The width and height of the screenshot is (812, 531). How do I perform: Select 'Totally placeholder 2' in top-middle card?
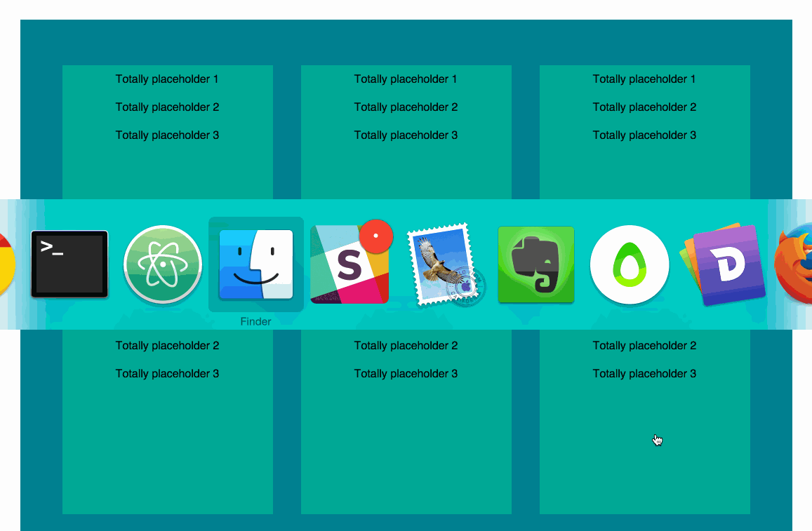pos(406,107)
